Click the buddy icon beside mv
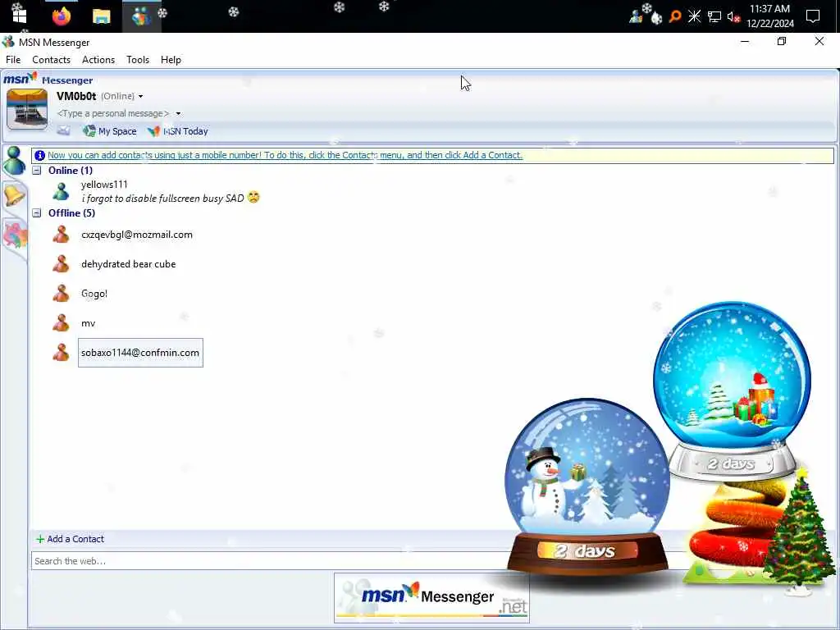 click(61, 322)
